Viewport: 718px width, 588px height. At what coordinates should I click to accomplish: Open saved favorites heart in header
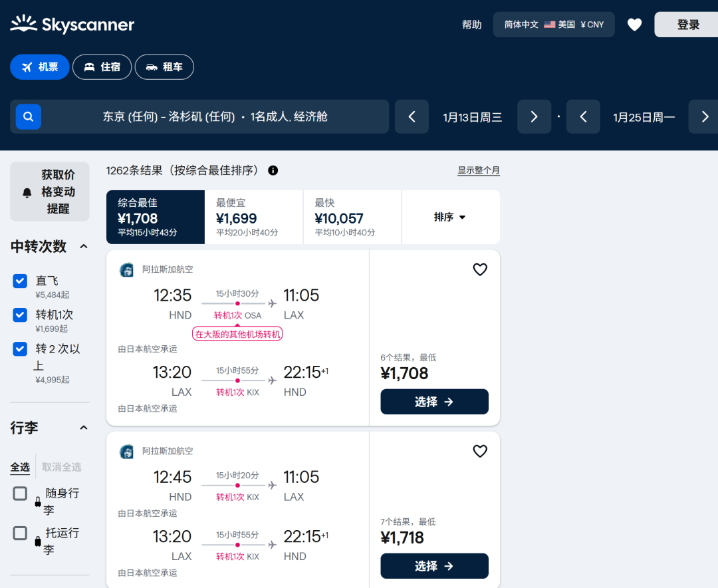coord(634,25)
